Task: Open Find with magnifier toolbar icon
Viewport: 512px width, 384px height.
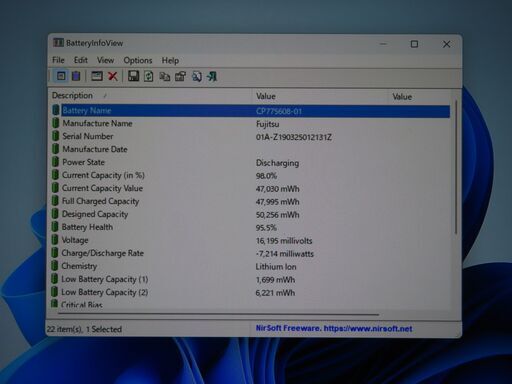Action: pyautogui.click(x=197, y=77)
